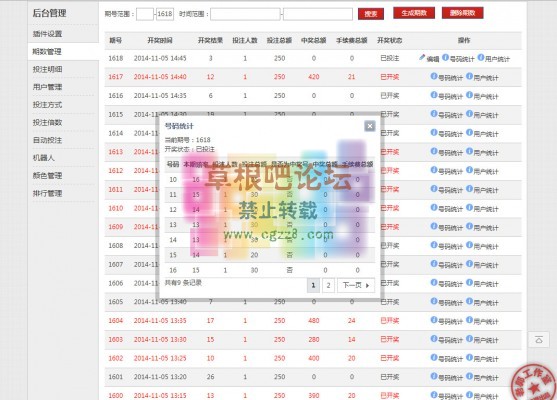The image size is (557, 400).
Task: Open 号码统计 info icon in row 1618
Action: [x=445, y=58]
